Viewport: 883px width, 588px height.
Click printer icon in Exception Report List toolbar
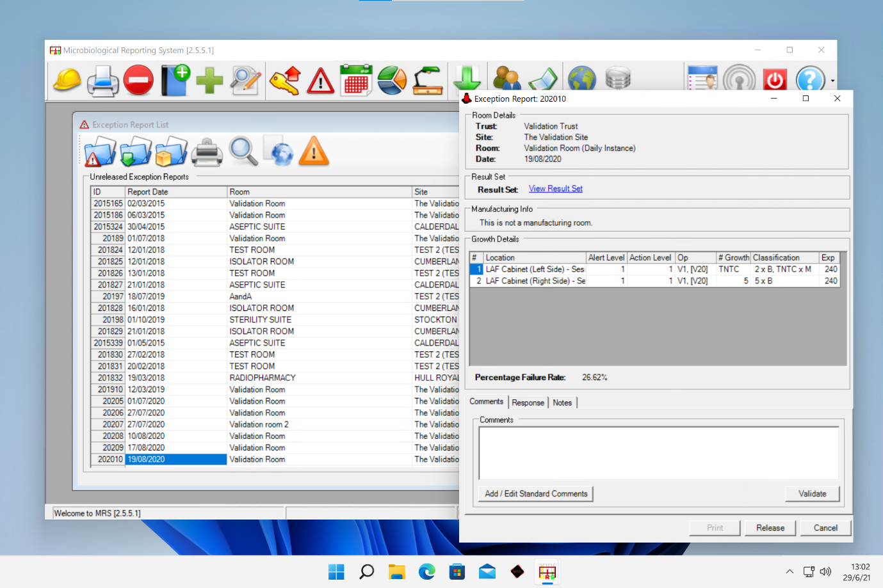(207, 152)
